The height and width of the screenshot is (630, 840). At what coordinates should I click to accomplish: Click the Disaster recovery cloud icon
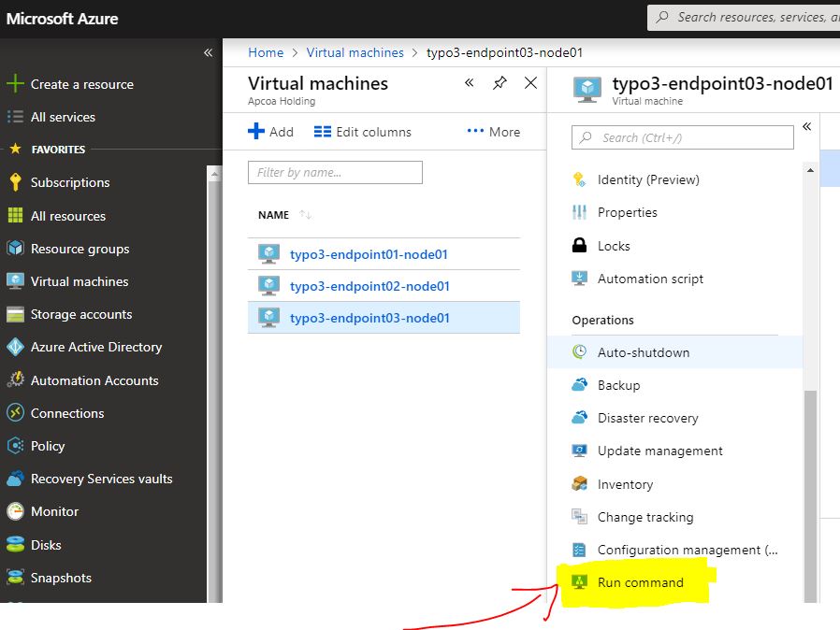tap(579, 418)
